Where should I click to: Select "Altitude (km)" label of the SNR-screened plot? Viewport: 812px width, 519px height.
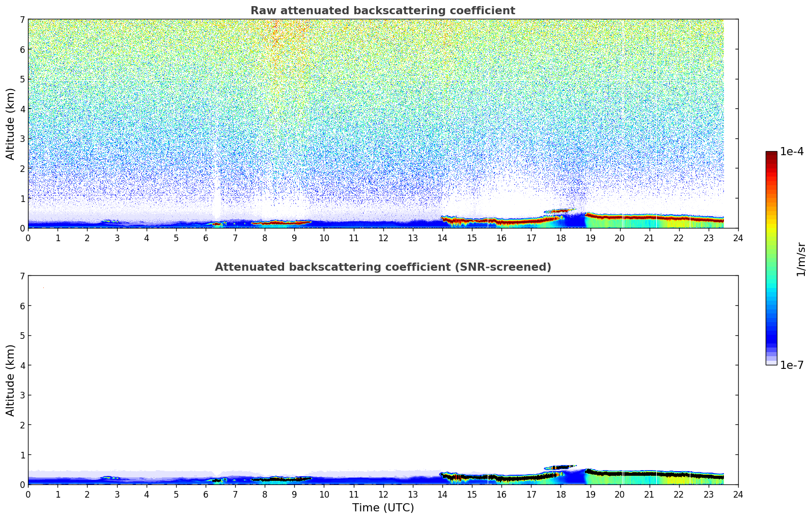[x=11, y=380]
